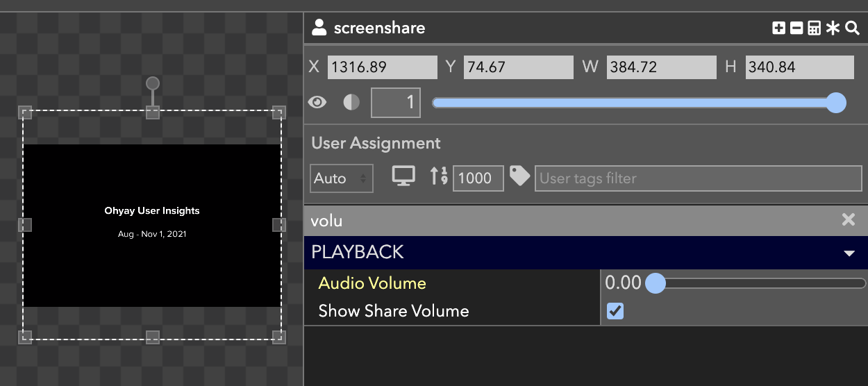Click the User tags filter field

coord(699,178)
